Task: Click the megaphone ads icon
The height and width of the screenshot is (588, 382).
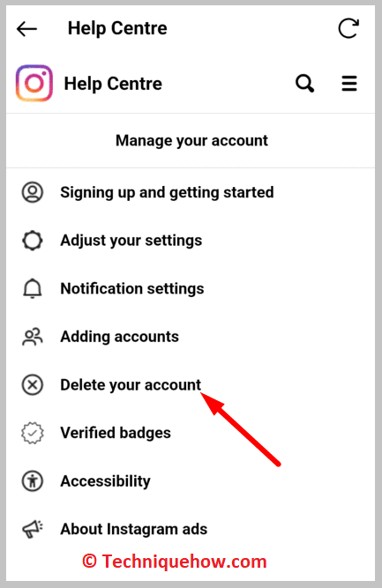Action: [33, 529]
